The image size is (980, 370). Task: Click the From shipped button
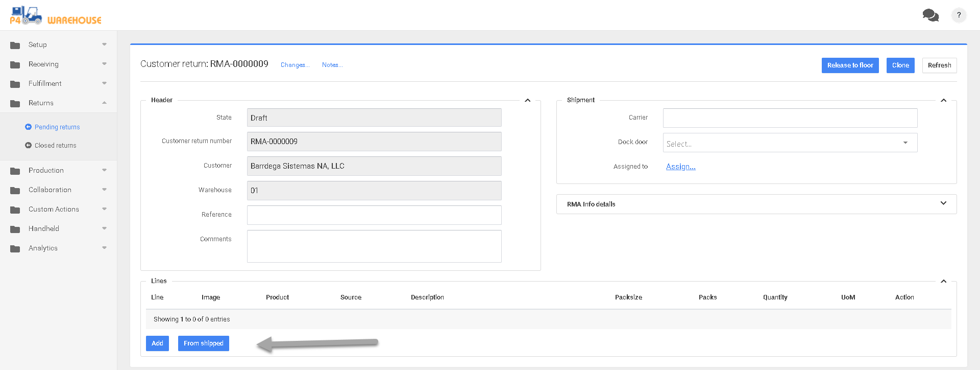click(x=203, y=343)
